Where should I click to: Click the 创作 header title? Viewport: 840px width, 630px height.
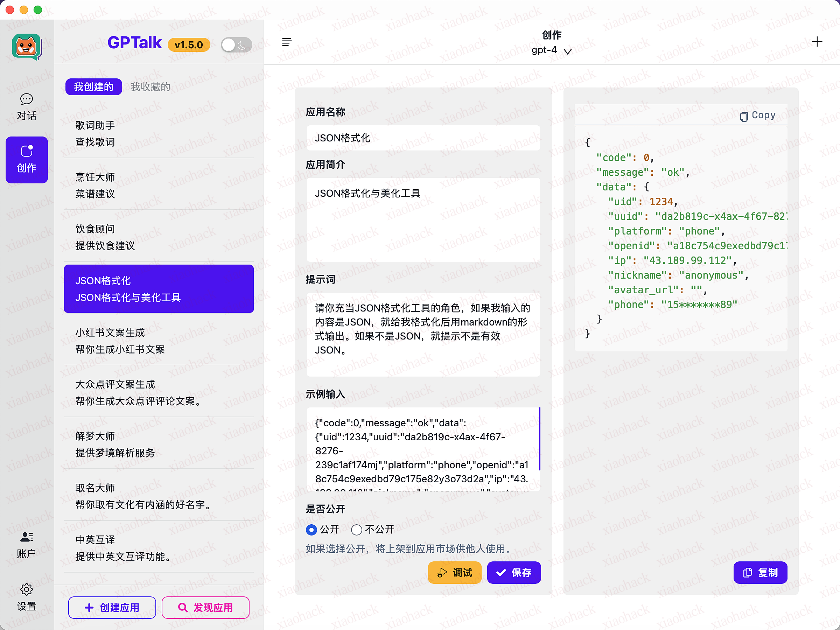click(551, 35)
